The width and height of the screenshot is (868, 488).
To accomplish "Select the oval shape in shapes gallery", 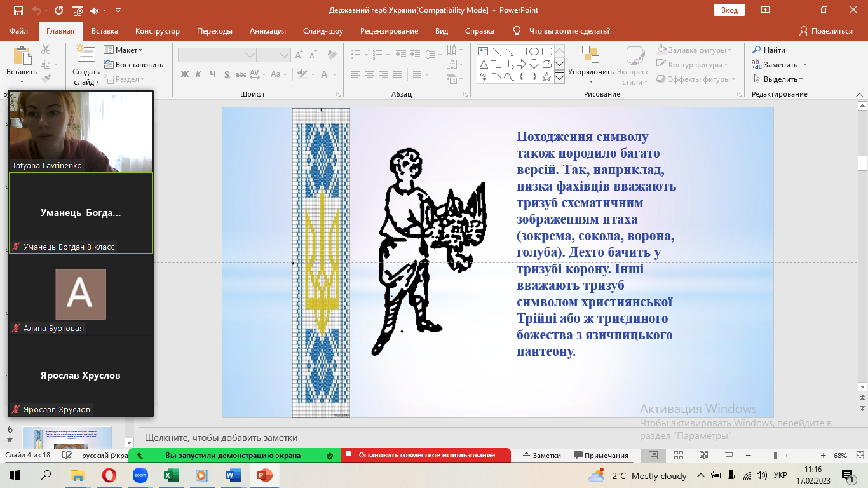I will [534, 51].
